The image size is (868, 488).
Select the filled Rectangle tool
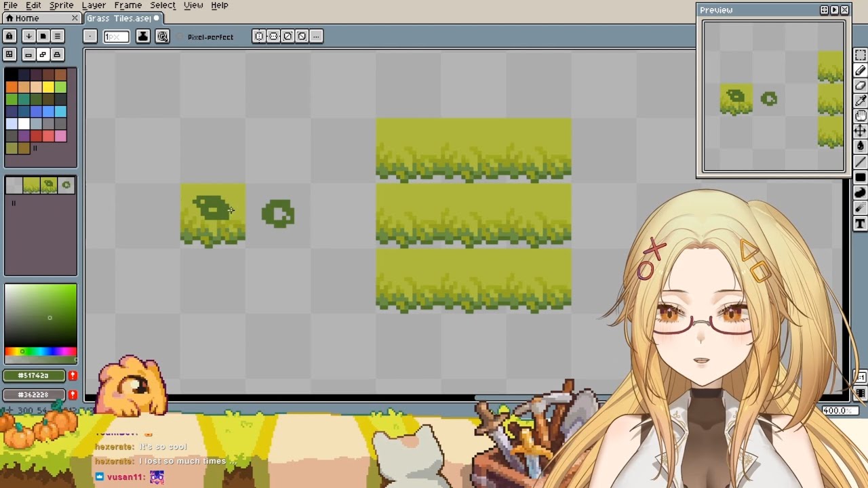point(860,178)
